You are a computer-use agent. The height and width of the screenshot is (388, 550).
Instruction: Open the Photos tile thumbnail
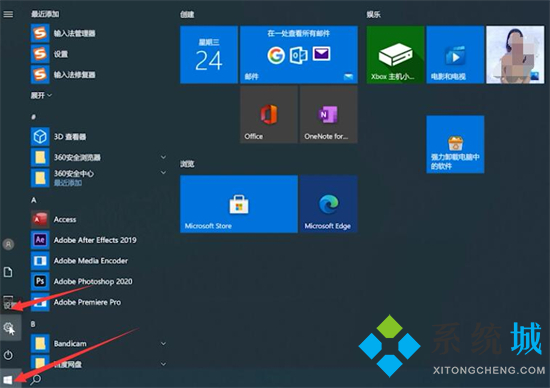point(515,54)
